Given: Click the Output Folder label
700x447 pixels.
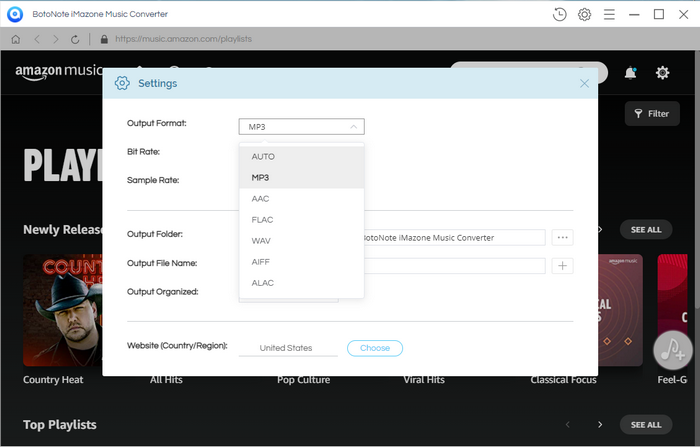Looking at the screenshot, I should click(x=155, y=234).
